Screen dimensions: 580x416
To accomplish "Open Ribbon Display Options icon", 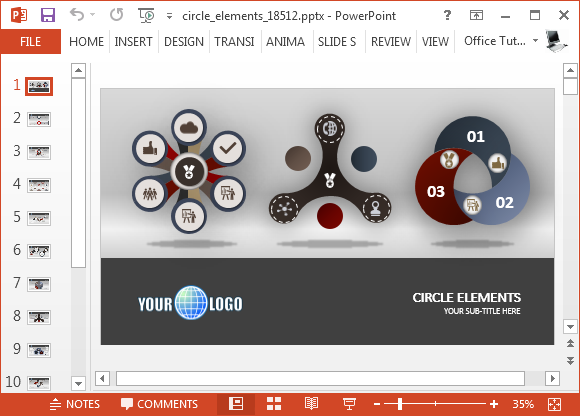I will pyautogui.click(x=476, y=15).
